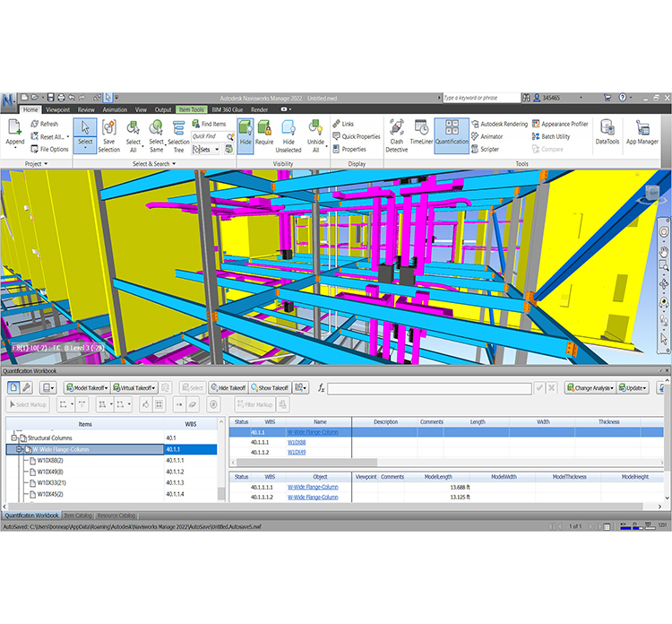Open DataTools
The height and width of the screenshot is (624, 672).
tap(607, 133)
